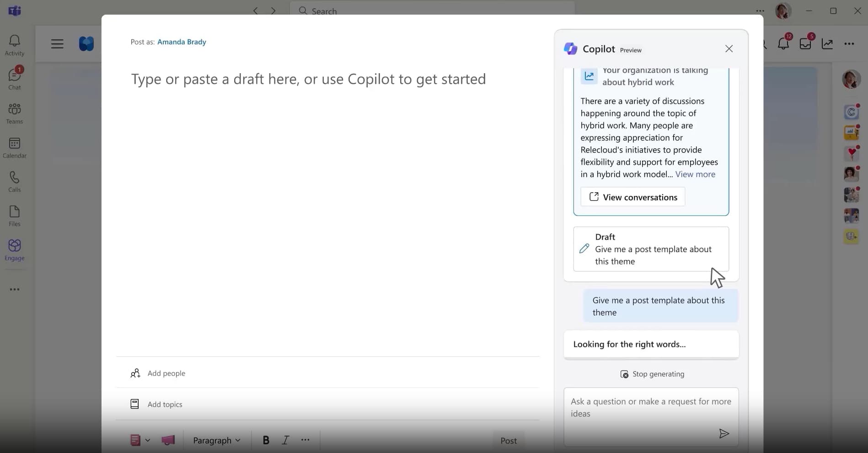This screenshot has height=453, width=868.
Task: Open the Activity feed in sidebar
Action: point(15,45)
